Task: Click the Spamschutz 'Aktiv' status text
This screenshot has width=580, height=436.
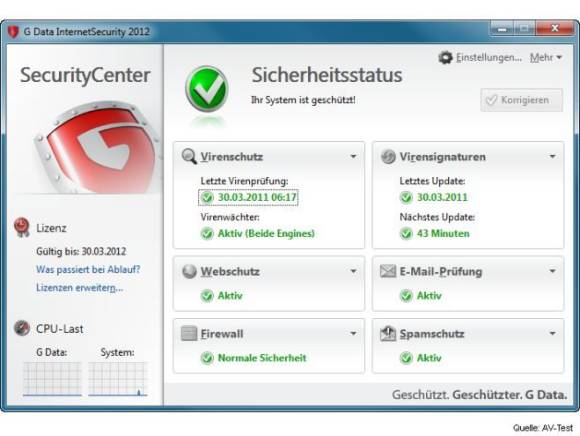Action: (429, 358)
